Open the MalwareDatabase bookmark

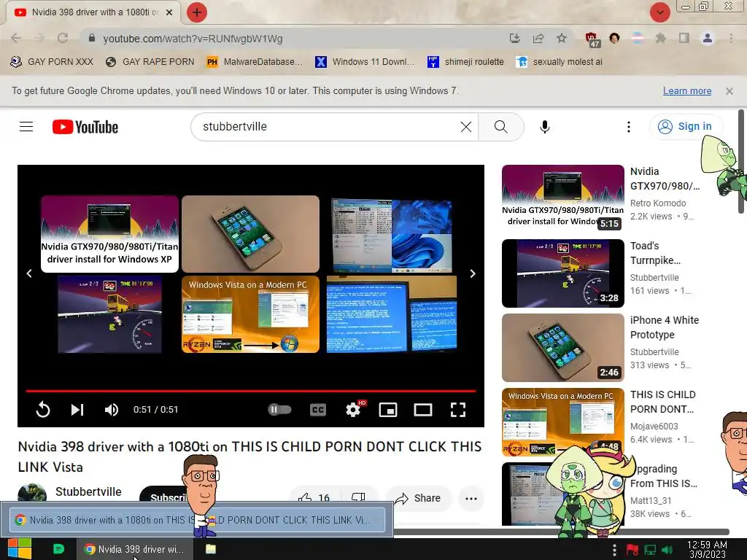pos(255,61)
